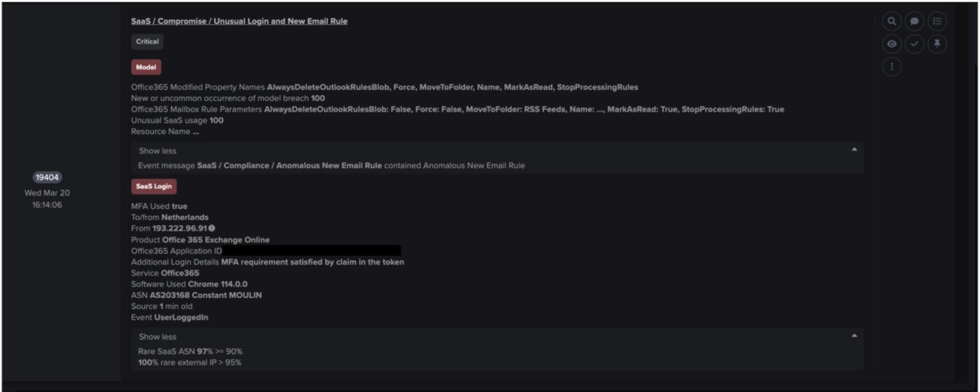Acknowledge breach with checkmark icon
Image resolution: width=980 pixels, height=392 pixels.
click(x=914, y=44)
